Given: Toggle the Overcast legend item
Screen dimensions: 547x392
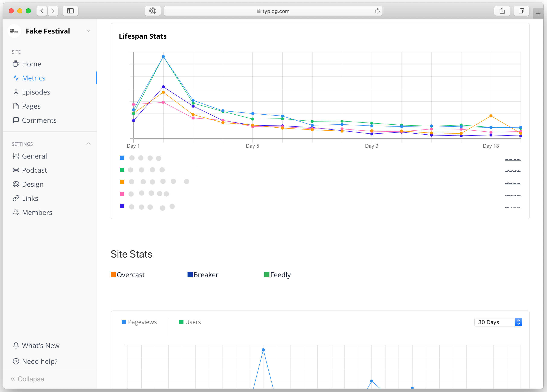Looking at the screenshot, I should [x=128, y=275].
